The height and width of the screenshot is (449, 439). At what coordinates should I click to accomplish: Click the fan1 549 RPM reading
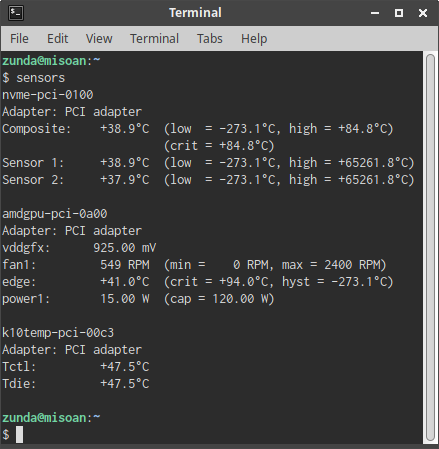tap(125, 265)
